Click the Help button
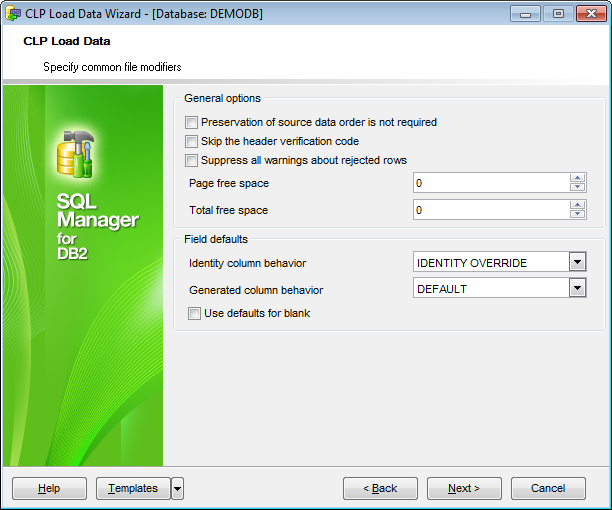 (x=49, y=489)
